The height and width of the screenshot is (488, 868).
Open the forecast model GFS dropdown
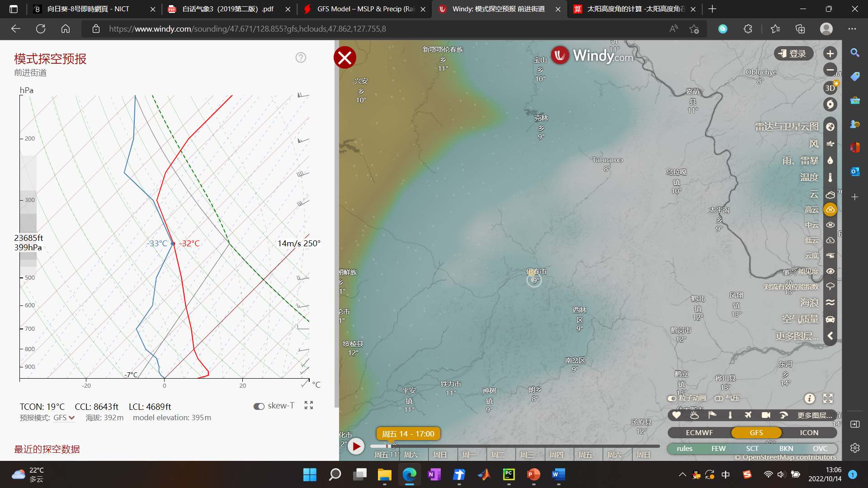pos(64,418)
